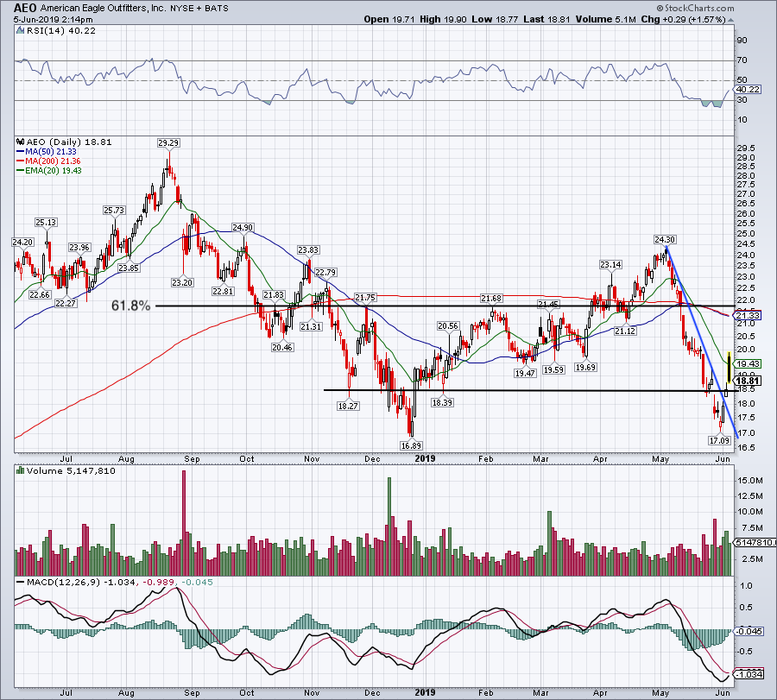Click the AEO Daily candlestick legend icon
Image resolution: width=777 pixels, height=700 pixels.
[x=21, y=142]
